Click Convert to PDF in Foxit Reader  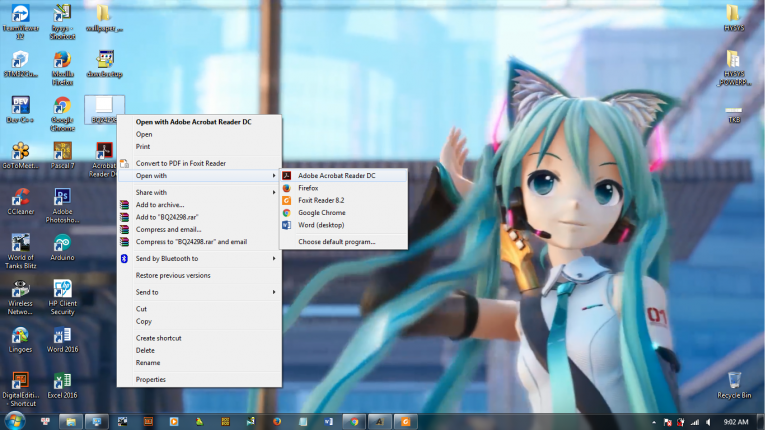181,163
